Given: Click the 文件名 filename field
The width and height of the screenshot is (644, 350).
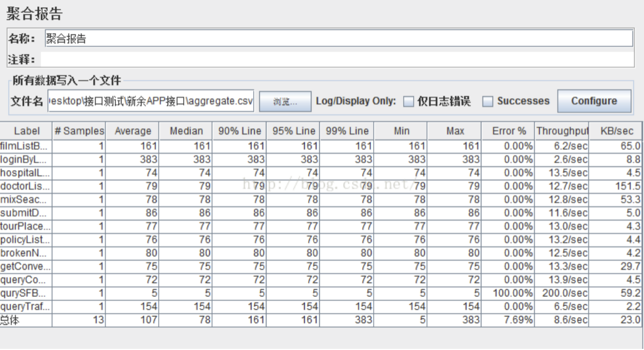Looking at the screenshot, I should point(151,101).
